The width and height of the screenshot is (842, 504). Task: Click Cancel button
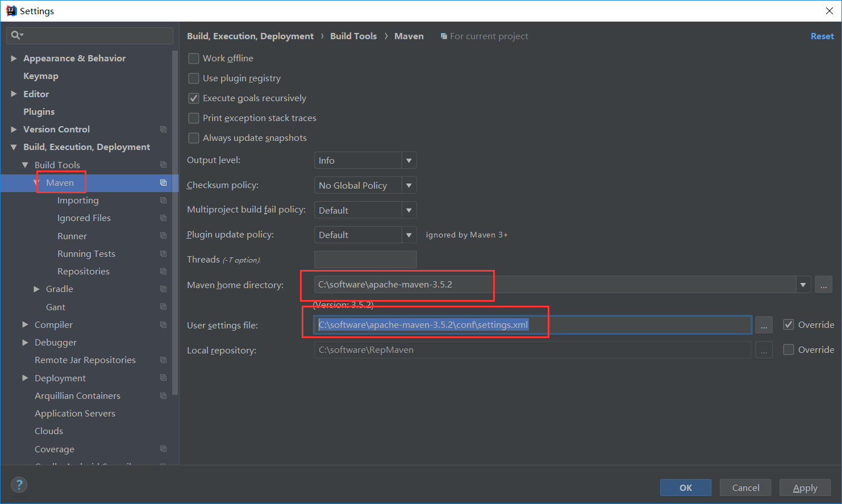pyautogui.click(x=745, y=488)
